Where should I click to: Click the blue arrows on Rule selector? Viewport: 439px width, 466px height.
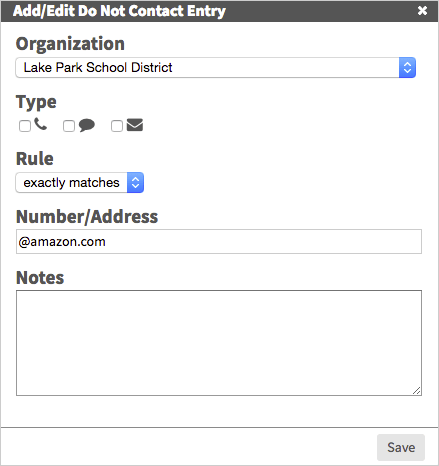coord(135,183)
